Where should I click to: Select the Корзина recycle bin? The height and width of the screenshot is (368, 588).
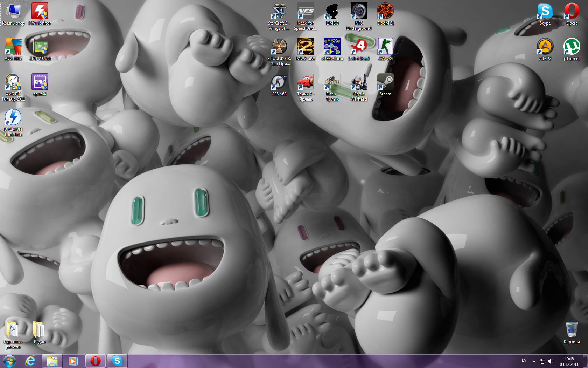click(572, 333)
